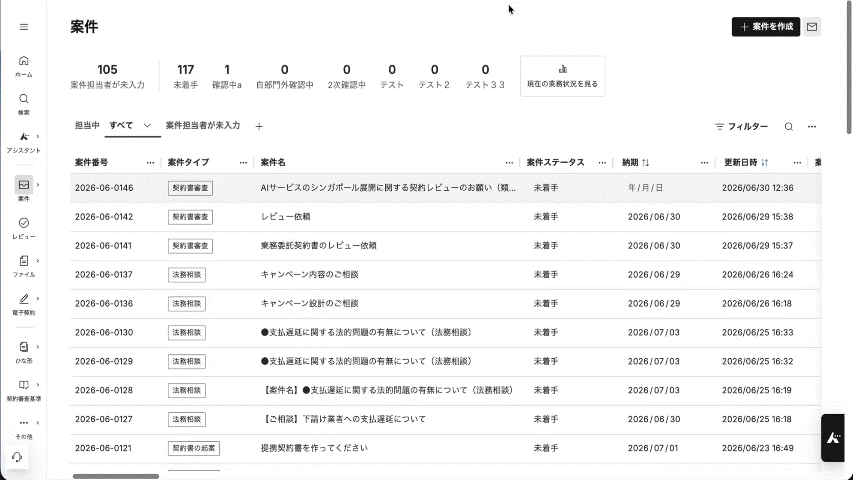Click the mail icon beside 案件を作成
The width and height of the screenshot is (853, 480).
coord(812,27)
